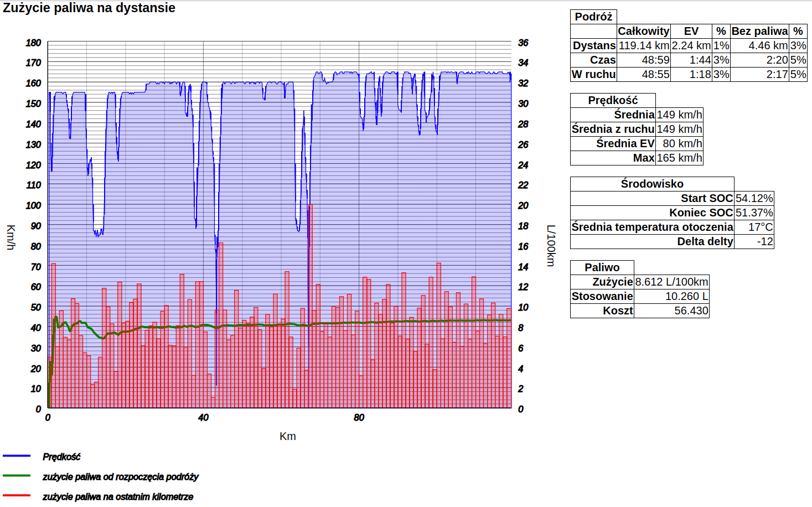Select the total distance 119.14 km cell
Viewport: 812px width, 507px height.
[643, 46]
